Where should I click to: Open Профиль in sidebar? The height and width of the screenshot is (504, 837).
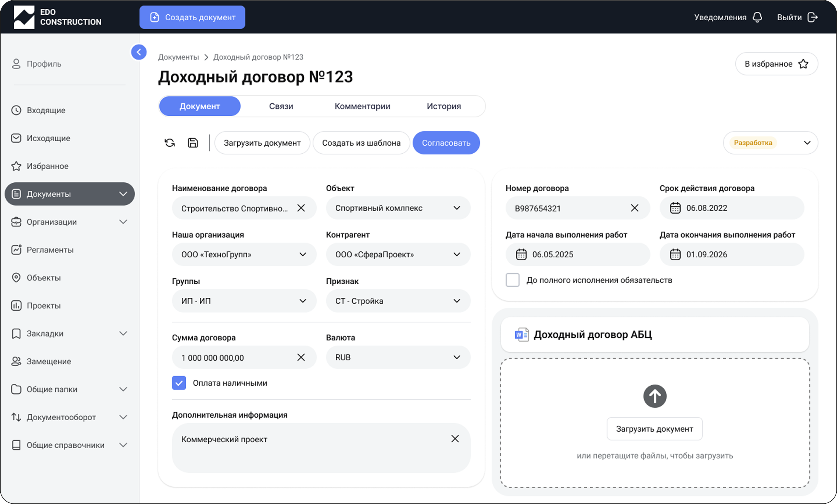point(36,64)
